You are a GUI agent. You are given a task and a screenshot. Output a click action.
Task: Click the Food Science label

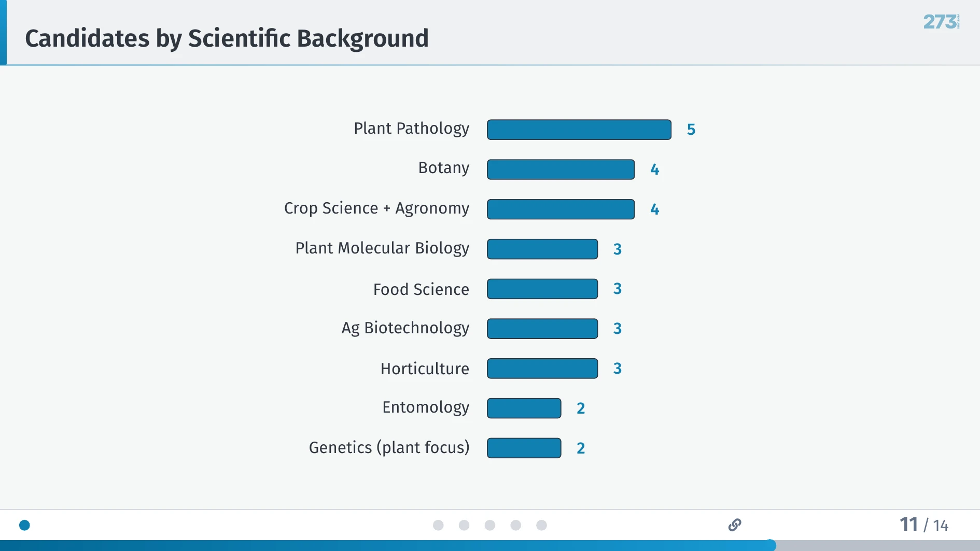pos(421,289)
